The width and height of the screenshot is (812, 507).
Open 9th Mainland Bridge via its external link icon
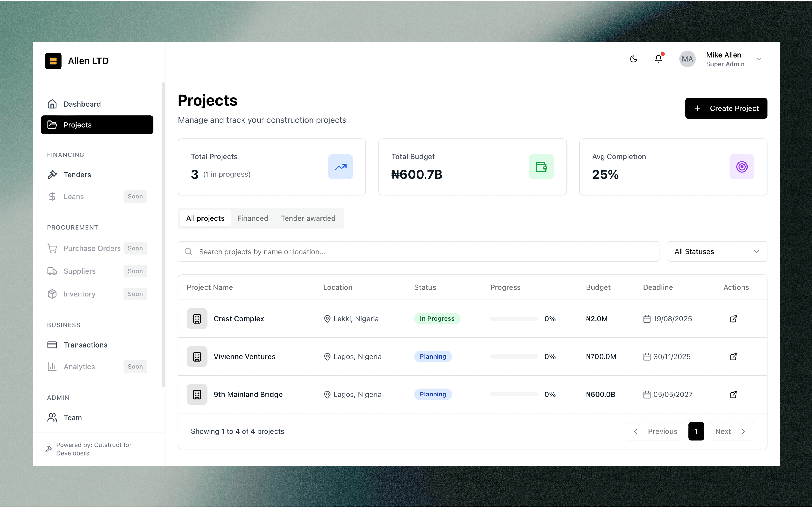point(734,394)
